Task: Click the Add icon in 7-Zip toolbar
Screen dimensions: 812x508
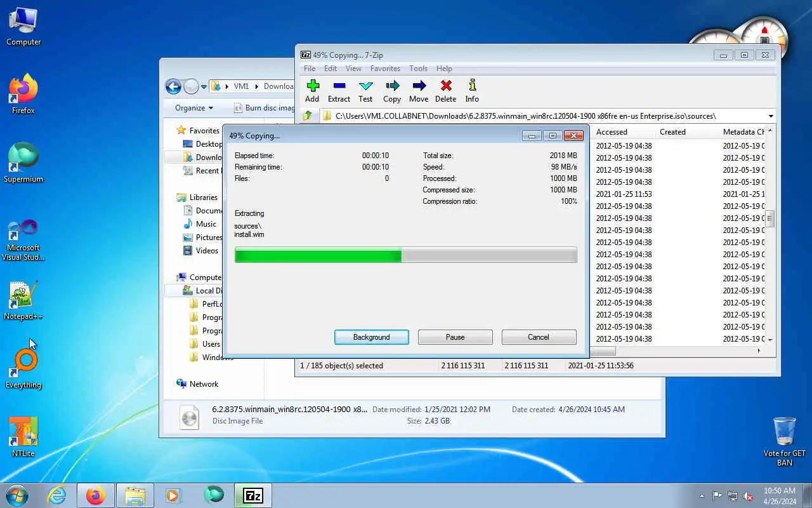Action: coord(312,86)
